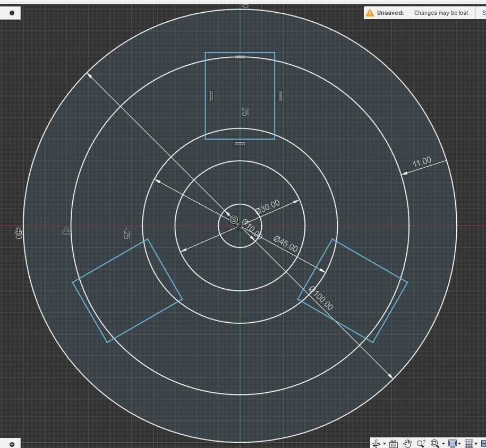This screenshot has width=486, height=448.
Task: Select the constraint glyph on the rectangle's left edge
Action: coord(211,96)
